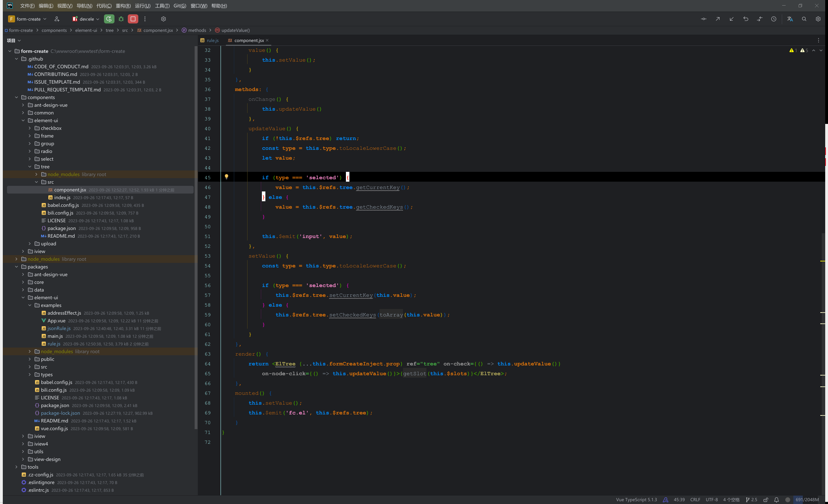This screenshot has height=504, width=828.
Task: Open notifications via the bell icon
Action: coord(776,499)
